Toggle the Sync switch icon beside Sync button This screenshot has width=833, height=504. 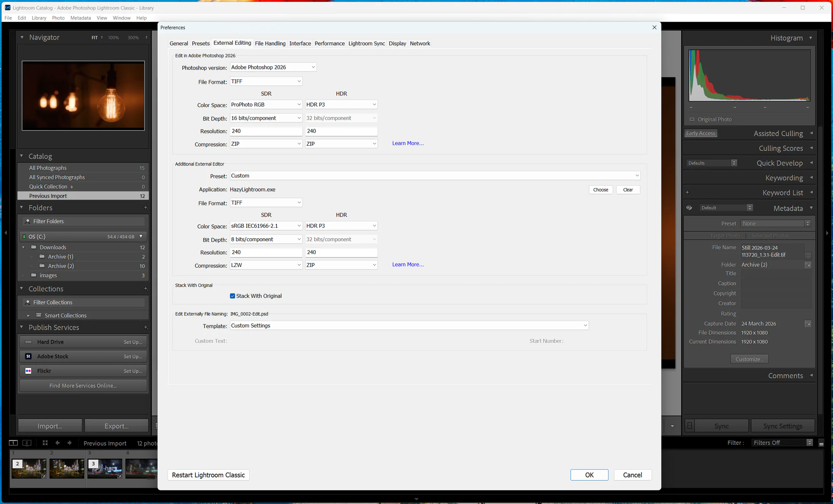[690, 426]
